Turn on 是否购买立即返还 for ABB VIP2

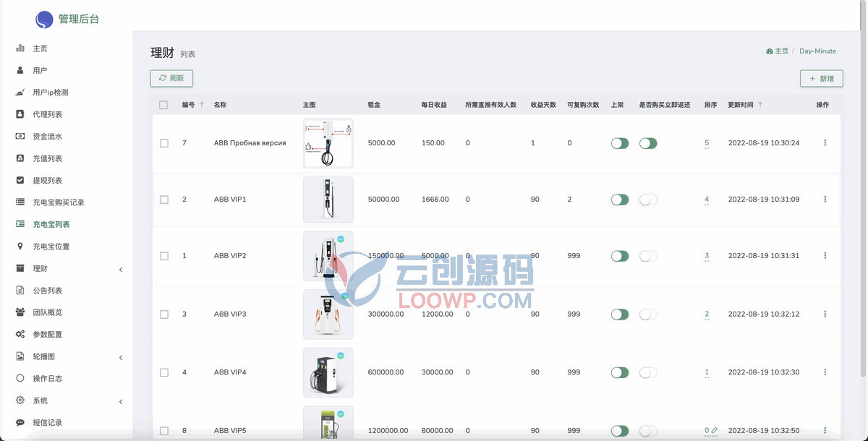coord(648,256)
